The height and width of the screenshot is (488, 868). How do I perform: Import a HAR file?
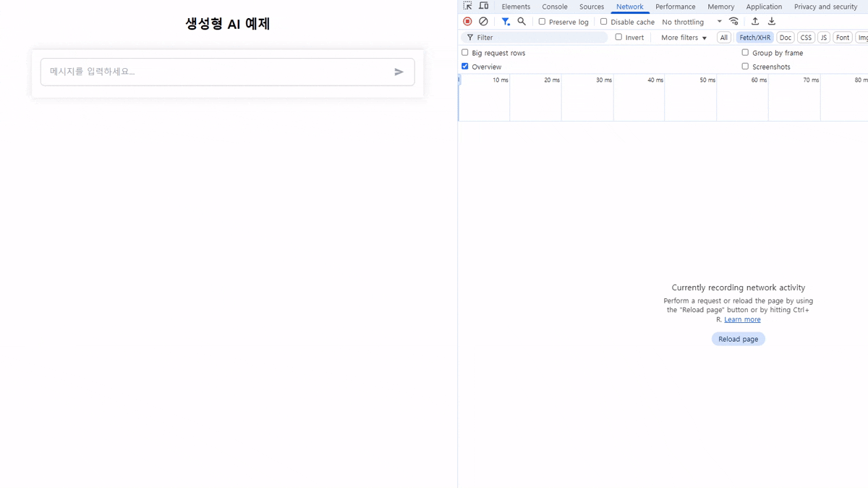[x=754, y=22]
